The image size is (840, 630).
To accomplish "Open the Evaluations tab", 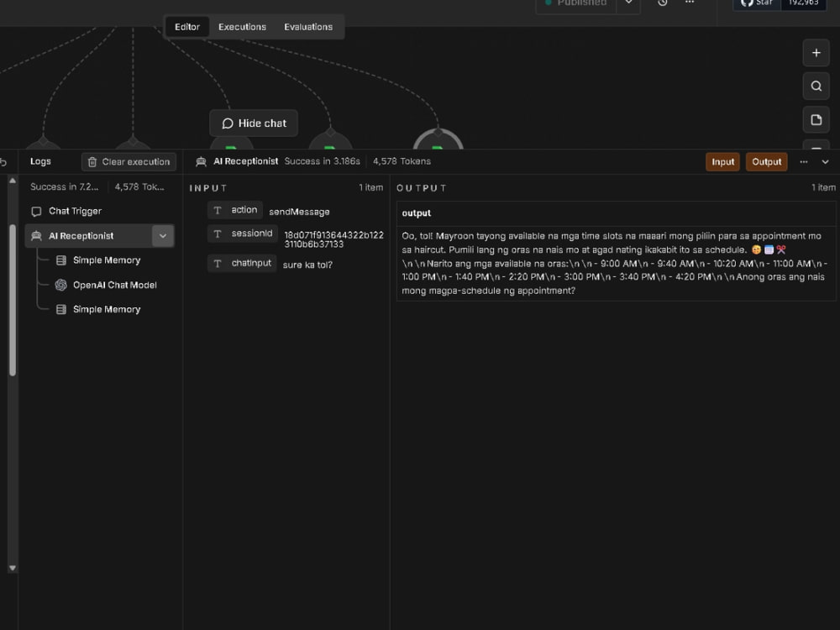I will (308, 27).
